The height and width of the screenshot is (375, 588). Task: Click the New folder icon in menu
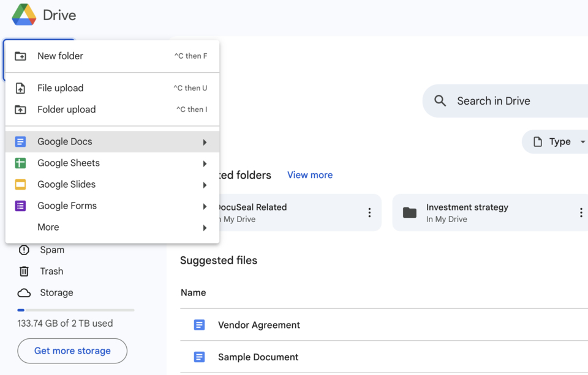[20, 56]
